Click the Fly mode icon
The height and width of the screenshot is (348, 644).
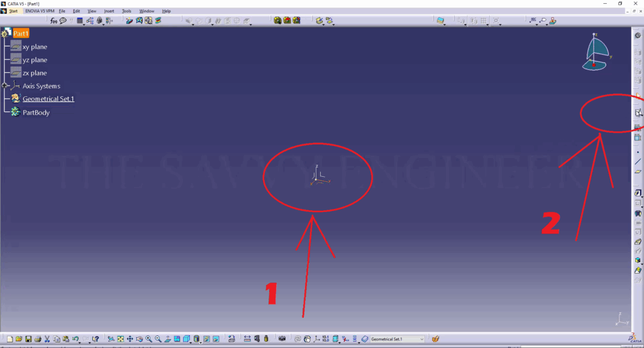111,339
